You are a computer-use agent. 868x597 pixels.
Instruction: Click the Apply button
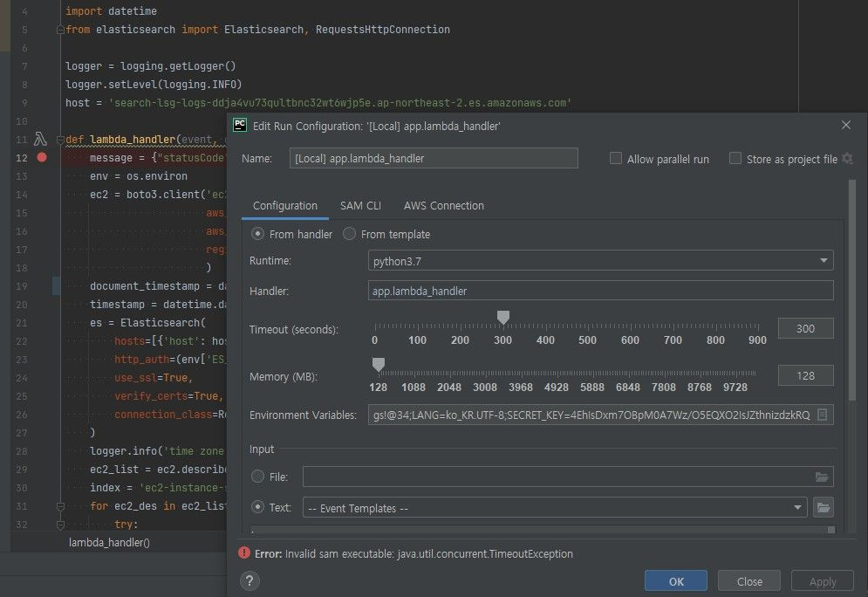(823, 581)
